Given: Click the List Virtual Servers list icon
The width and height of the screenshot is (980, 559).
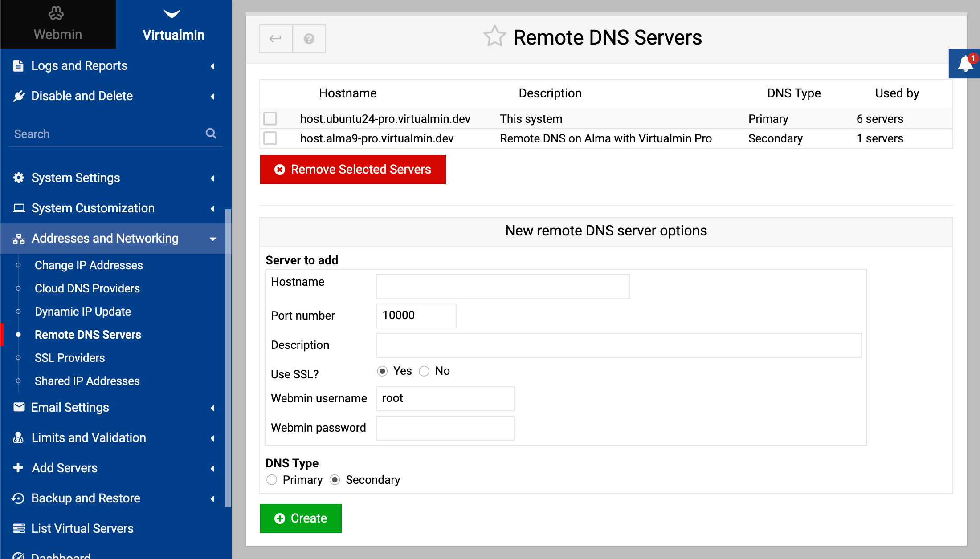Looking at the screenshot, I should (x=19, y=528).
